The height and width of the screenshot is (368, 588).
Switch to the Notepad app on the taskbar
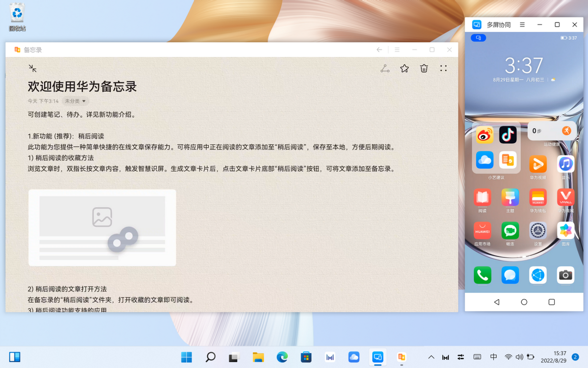coord(402,357)
